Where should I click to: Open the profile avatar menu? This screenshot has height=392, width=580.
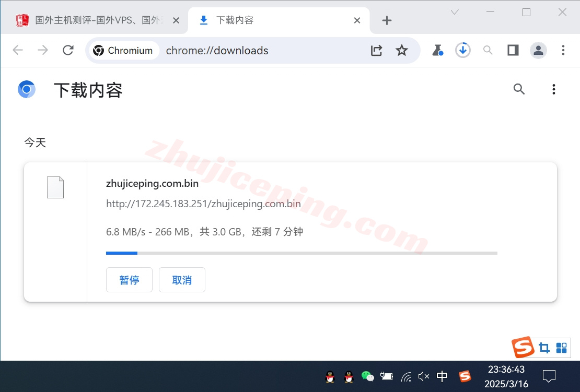point(538,50)
